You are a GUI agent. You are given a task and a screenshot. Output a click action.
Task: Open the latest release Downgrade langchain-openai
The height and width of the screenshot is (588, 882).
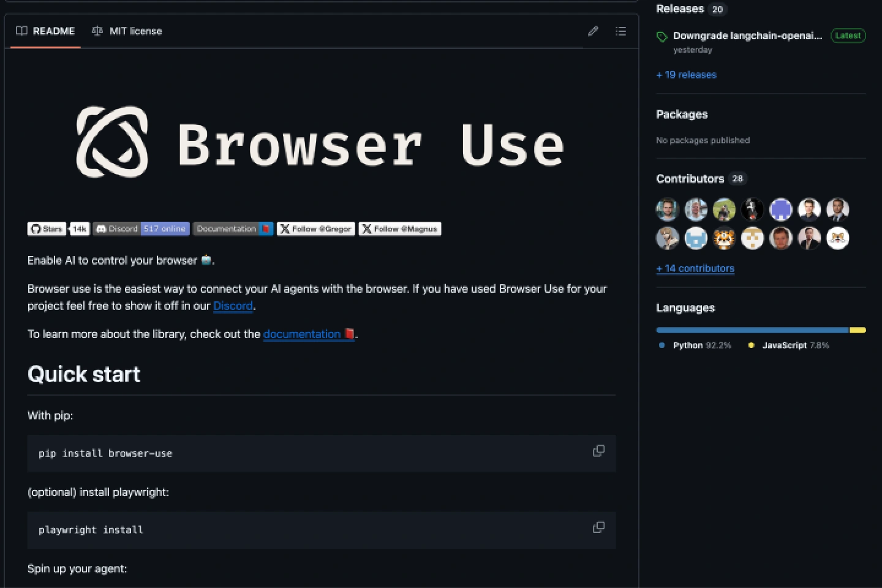coord(747,36)
